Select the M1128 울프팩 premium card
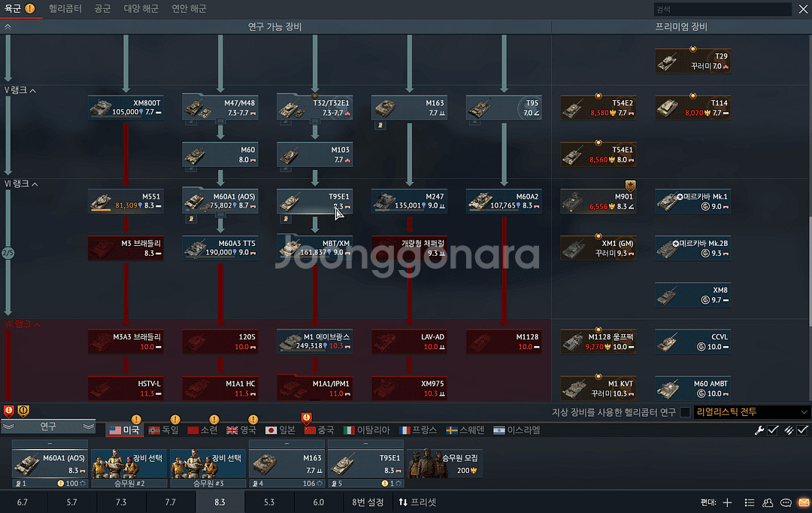The height and width of the screenshot is (513, 812). coord(598,341)
